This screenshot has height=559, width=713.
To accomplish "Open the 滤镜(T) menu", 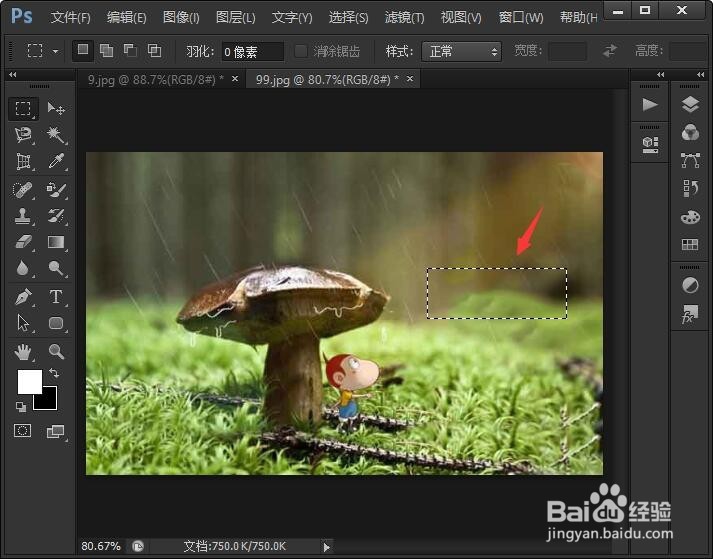I will (x=404, y=18).
